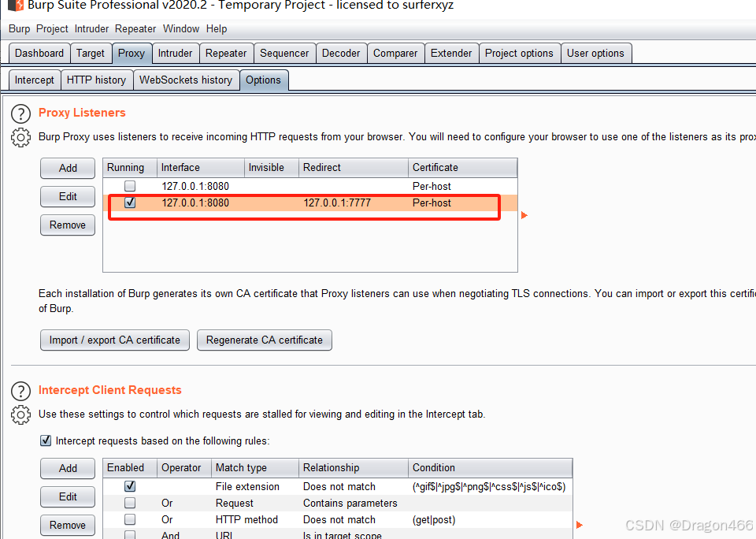Click Regenerate CA certificate
This screenshot has width=756, height=539.
[265, 340]
